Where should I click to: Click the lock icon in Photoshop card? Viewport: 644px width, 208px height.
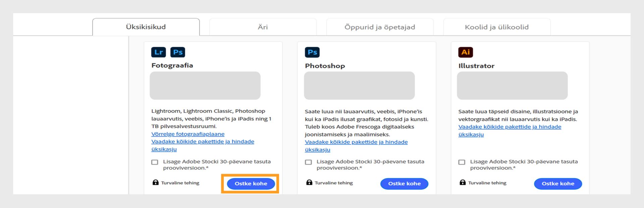click(x=309, y=183)
